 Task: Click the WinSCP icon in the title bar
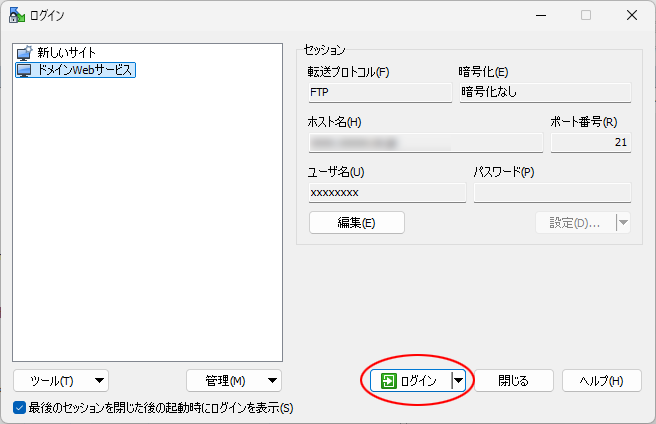[x=16, y=15]
